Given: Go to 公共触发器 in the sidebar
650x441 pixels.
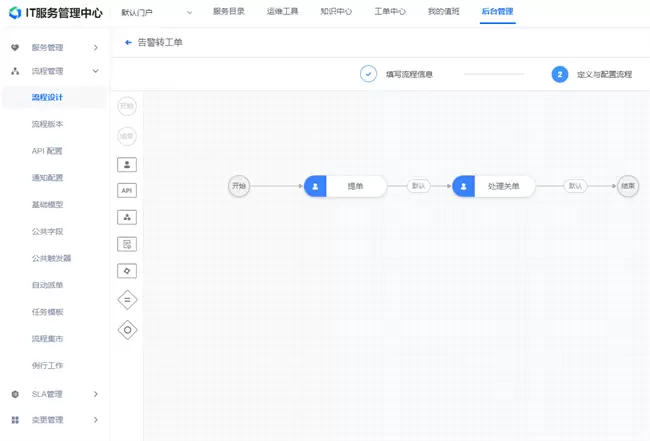Looking at the screenshot, I should 51,258.
